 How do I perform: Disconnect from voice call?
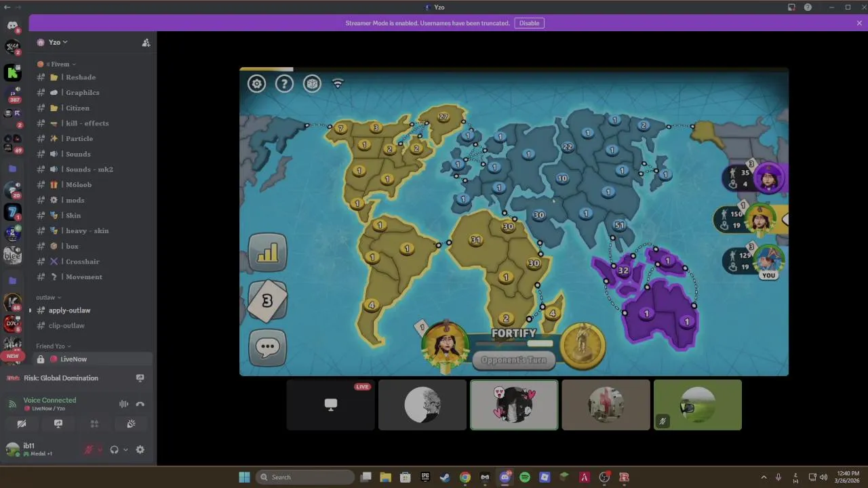[x=140, y=404]
